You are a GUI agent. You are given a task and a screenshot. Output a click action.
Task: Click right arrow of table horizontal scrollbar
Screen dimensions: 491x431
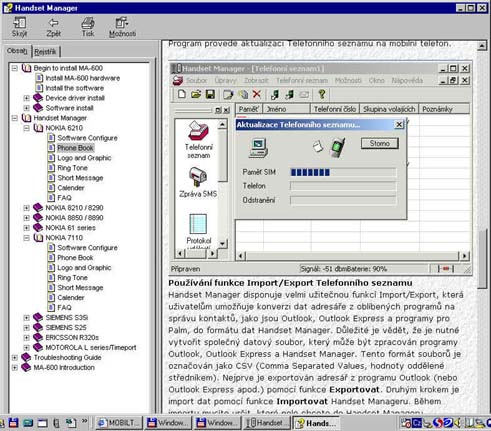click(464, 256)
